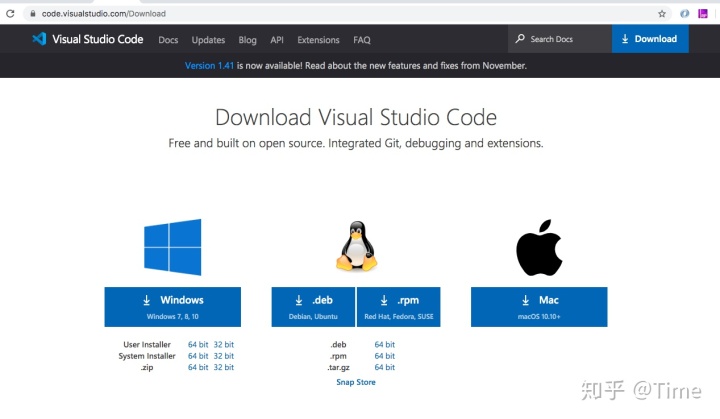Click the large Windows logo
The image size is (720, 419).
coord(173,247)
